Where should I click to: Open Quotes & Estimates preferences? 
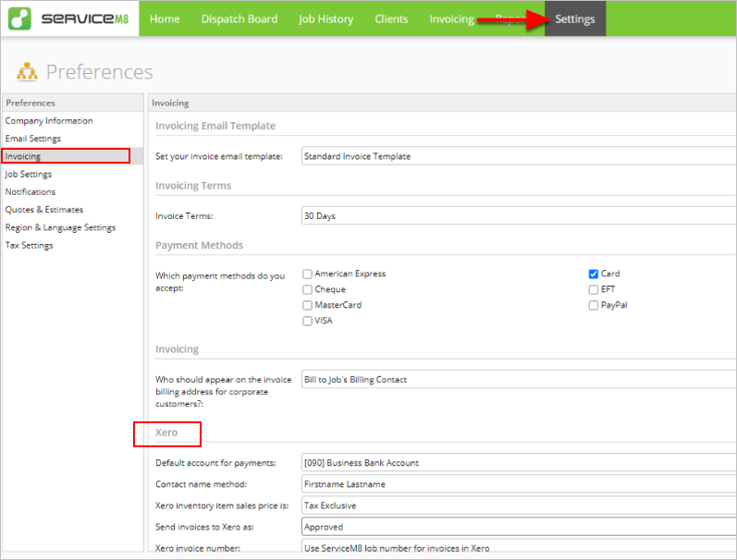[x=44, y=210]
